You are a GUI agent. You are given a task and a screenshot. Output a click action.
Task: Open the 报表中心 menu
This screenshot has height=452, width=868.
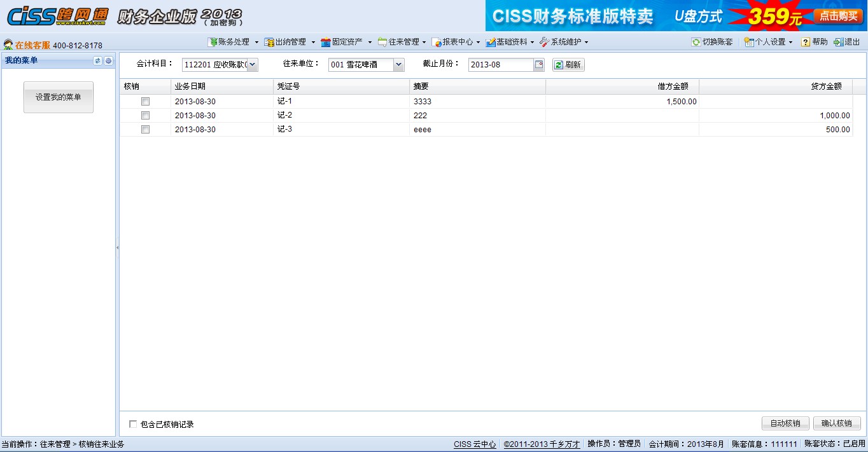[456, 42]
